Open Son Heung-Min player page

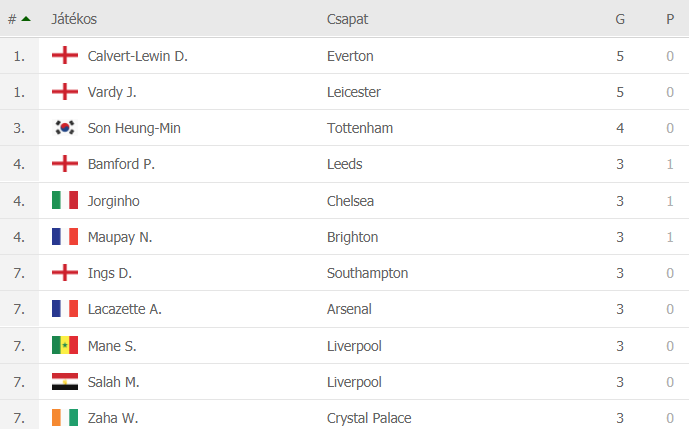tap(134, 128)
